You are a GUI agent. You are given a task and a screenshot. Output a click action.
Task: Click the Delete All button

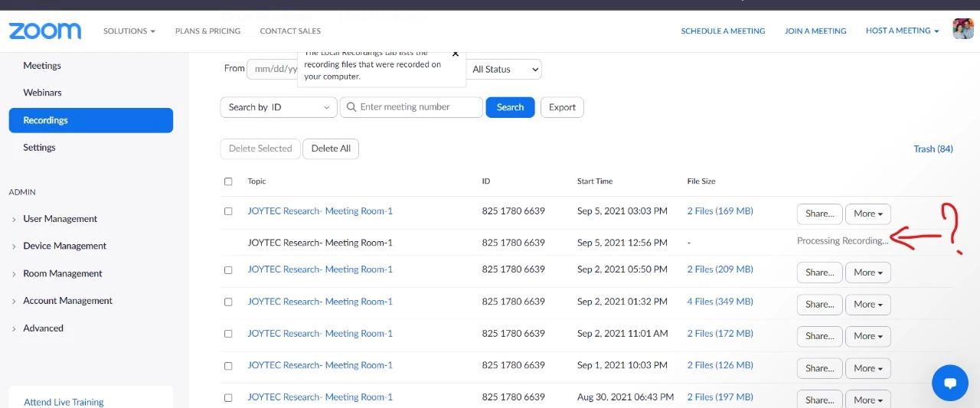(x=331, y=149)
